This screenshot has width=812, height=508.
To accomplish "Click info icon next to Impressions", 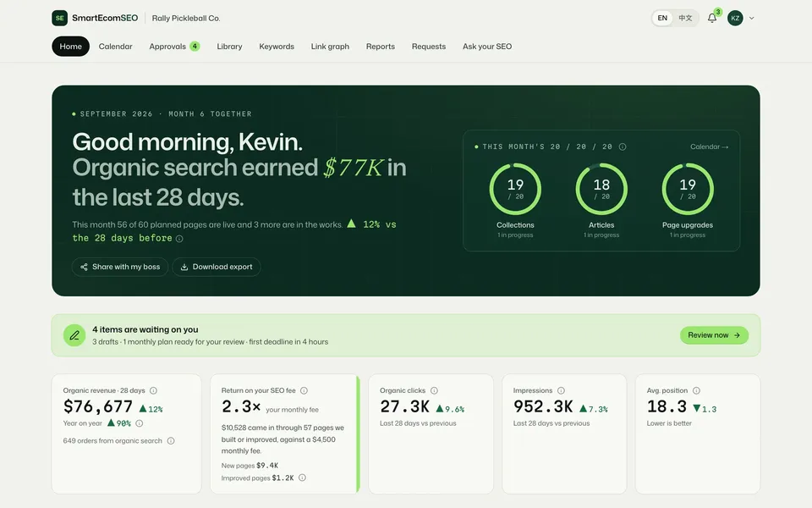I will pos(561,390).
